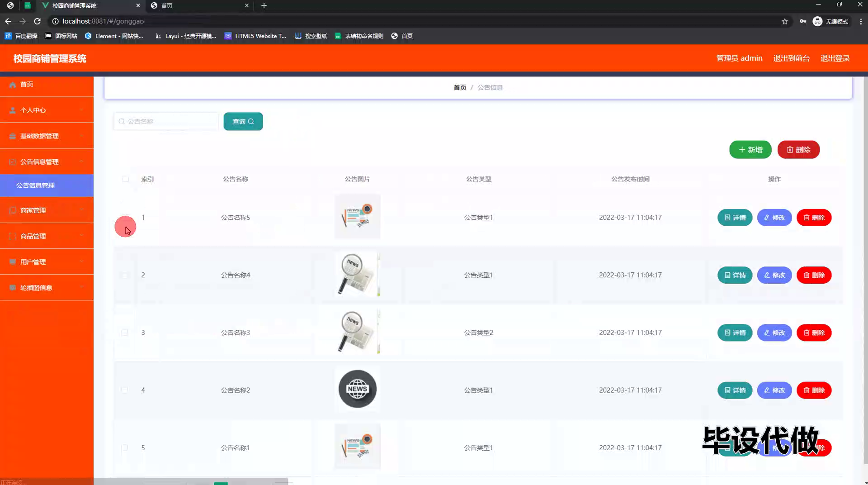
Task: Click the icon beside 轮播图信息
Action: coord(13,288)
